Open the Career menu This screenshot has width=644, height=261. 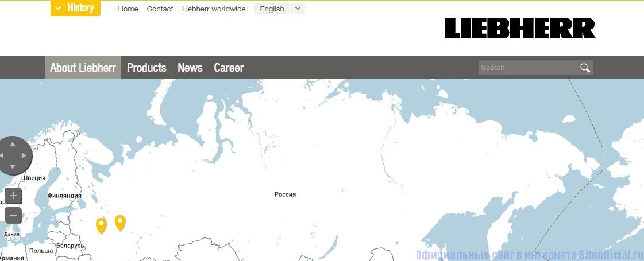[229, 67]
